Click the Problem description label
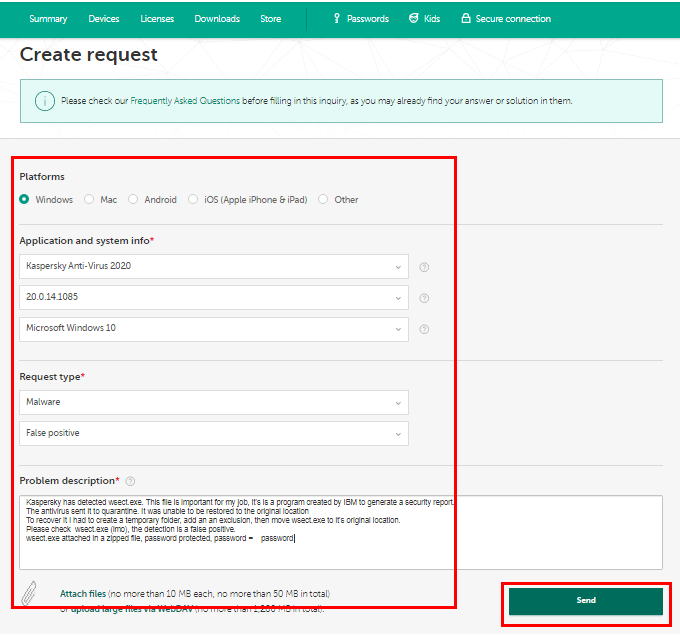Screen dimensions: 680x636 [69, 481]
